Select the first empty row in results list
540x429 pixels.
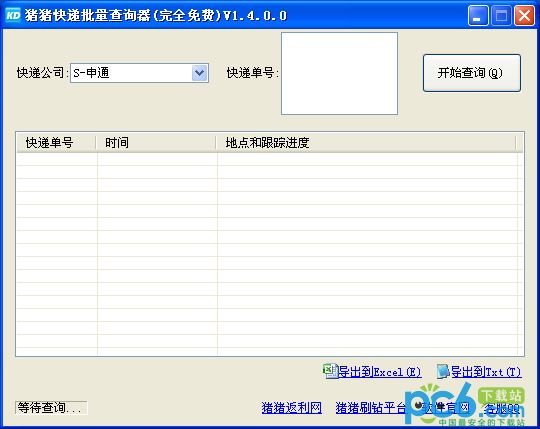pyautogui.click(x=267, y=159)
